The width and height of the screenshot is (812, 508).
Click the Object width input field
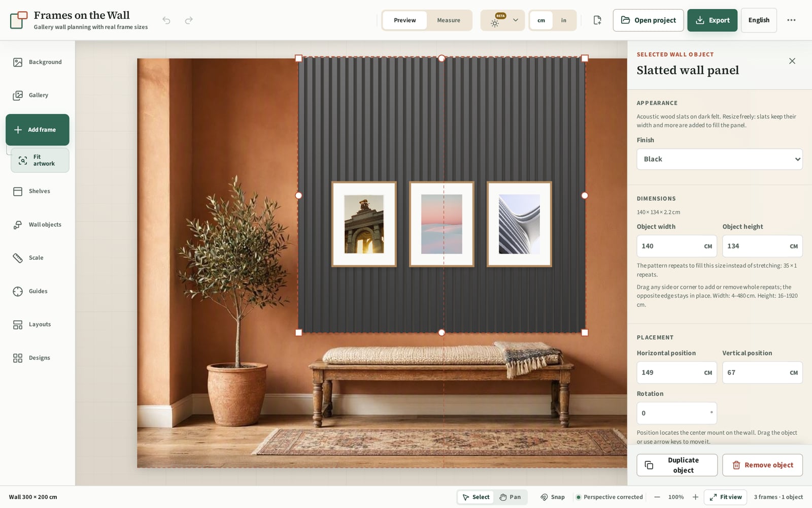coord(676,246)
